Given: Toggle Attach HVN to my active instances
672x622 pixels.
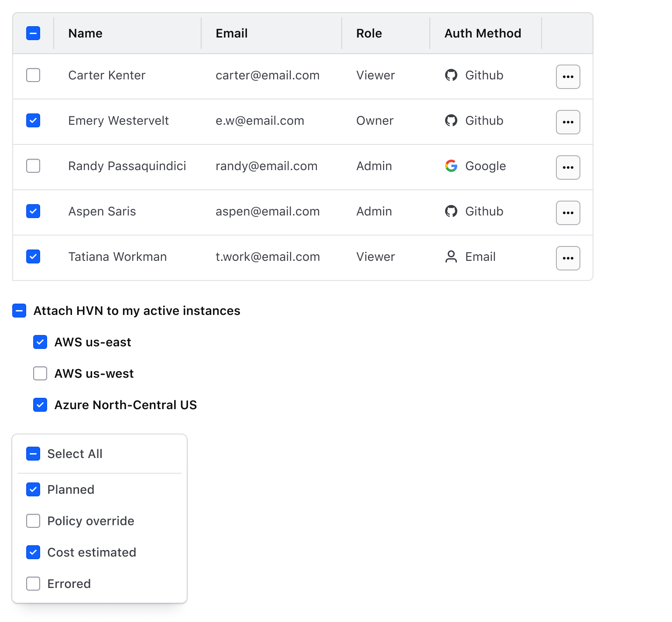Looking at the screenshot, I should [19, 311].
